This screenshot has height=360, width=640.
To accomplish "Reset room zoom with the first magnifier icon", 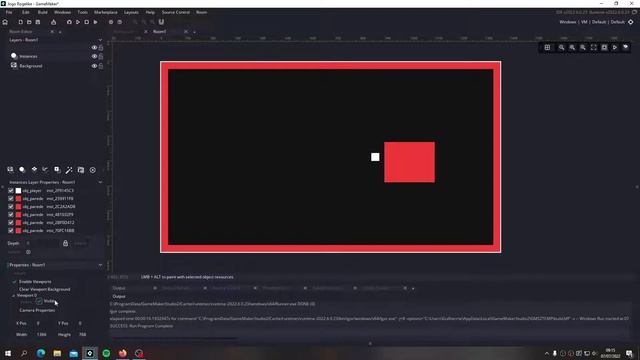I will (562, 48).
